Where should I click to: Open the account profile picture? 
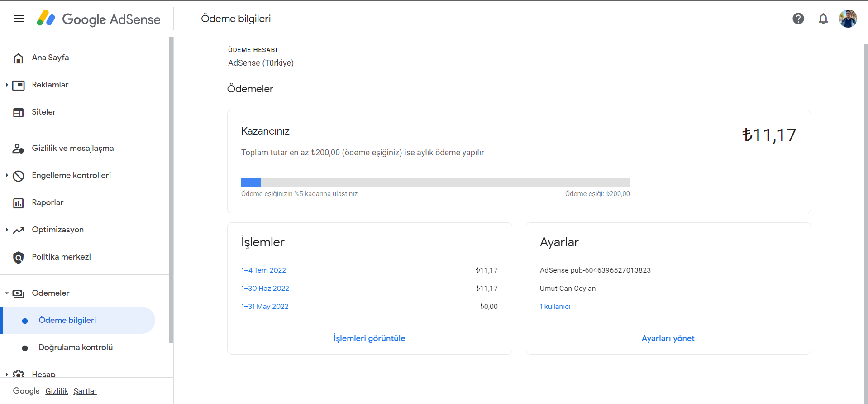pyautogui.click(x=848, y=19)
